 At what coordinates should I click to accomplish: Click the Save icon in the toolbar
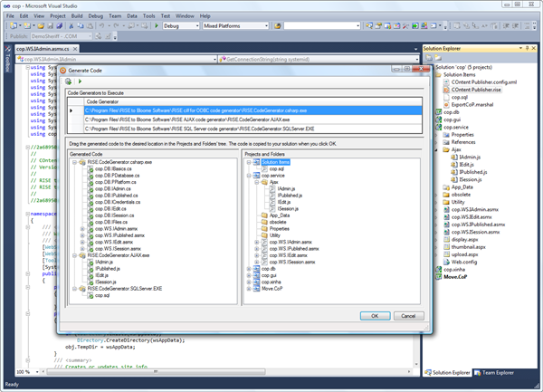tap(50, 25)
